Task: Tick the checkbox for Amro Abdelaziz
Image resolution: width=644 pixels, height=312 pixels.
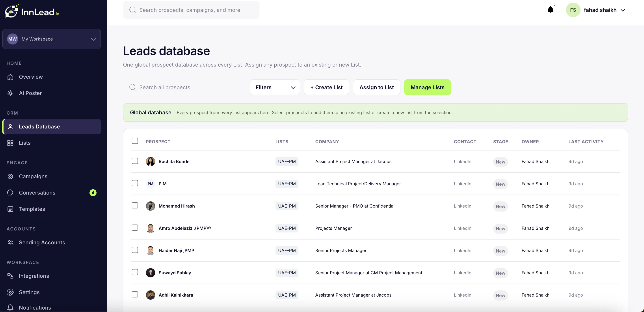Action: (135, 227)
